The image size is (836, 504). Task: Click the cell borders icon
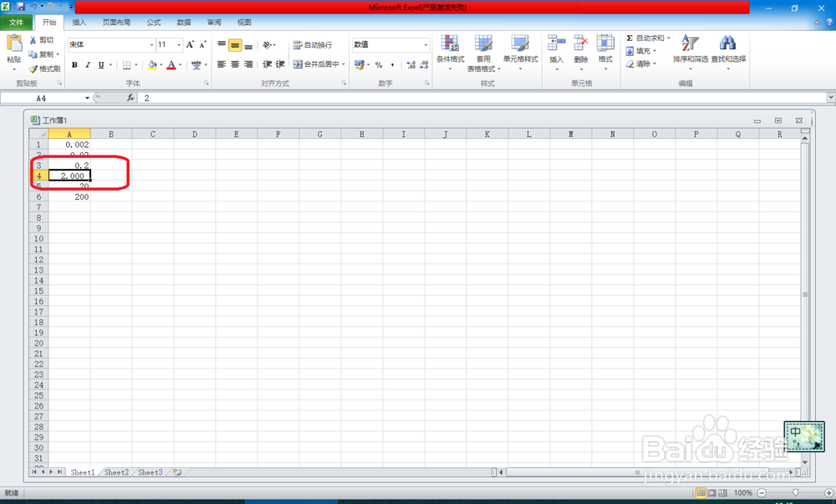click(x=127, y=65)
